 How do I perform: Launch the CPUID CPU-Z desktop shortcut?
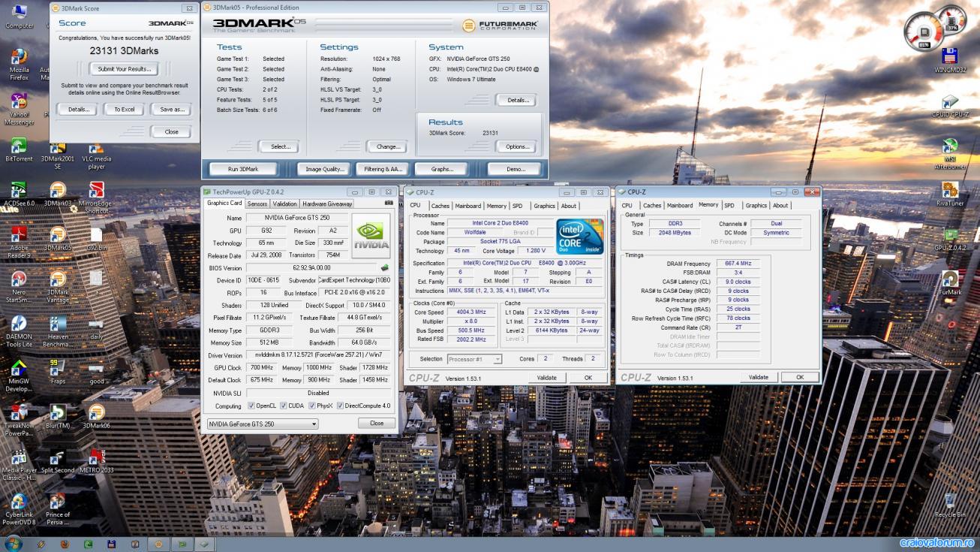click(950, 105)
